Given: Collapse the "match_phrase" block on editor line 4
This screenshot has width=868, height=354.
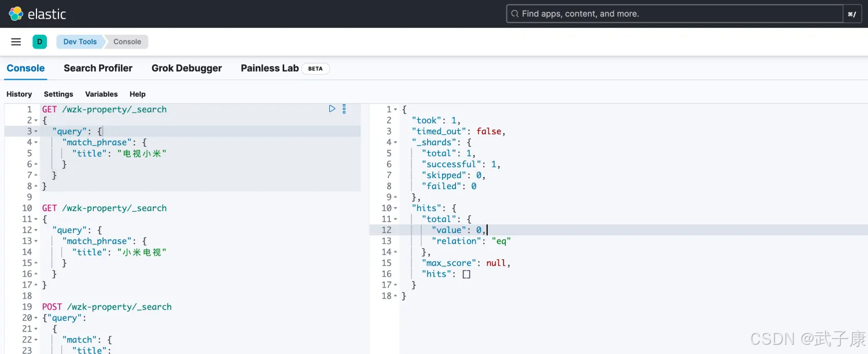Looking at the screenshot, I should coord(36,142).
